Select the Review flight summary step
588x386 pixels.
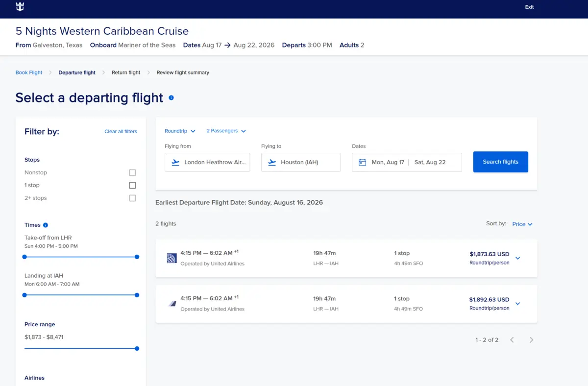click(183, 72)
